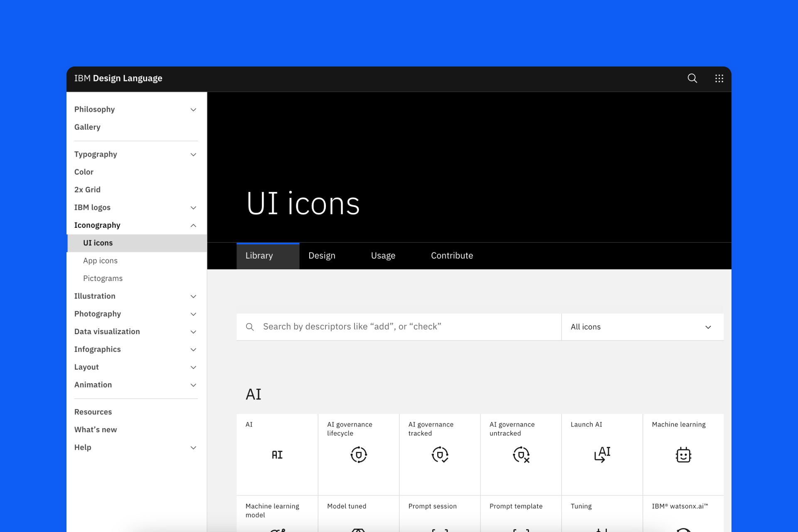Go to the Gallery page

87,127
